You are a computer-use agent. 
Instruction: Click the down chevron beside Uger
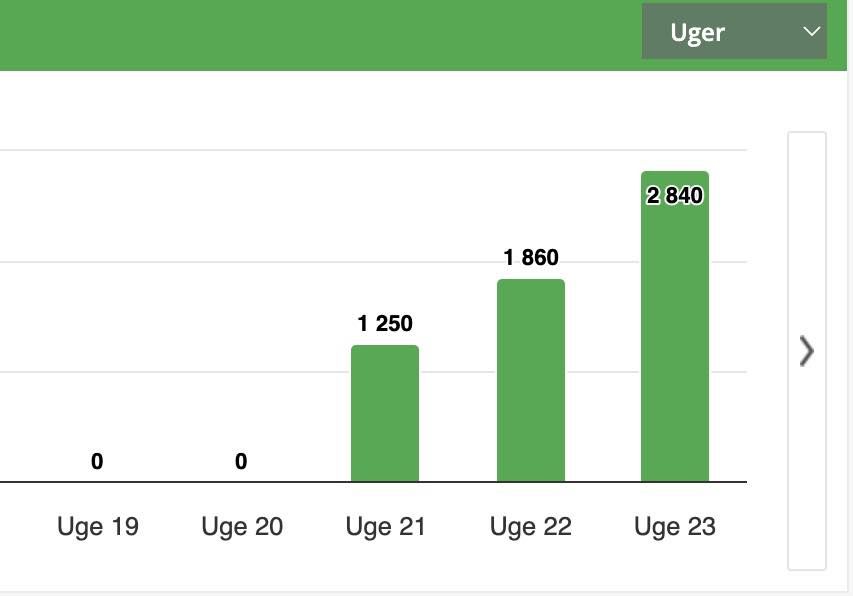[x=811, y=32]
